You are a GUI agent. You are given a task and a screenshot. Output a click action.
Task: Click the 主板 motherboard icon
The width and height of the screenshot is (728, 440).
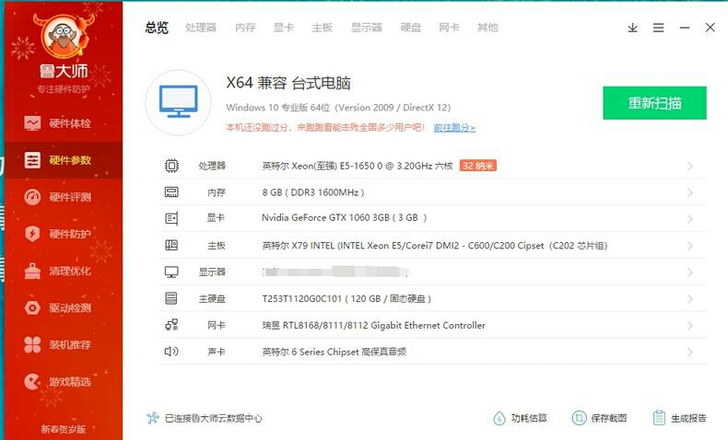[x=171, y=245]
